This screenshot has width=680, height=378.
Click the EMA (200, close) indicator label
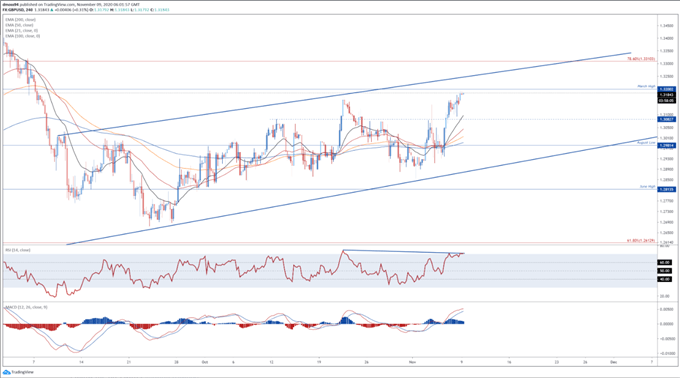coord(20,20)
